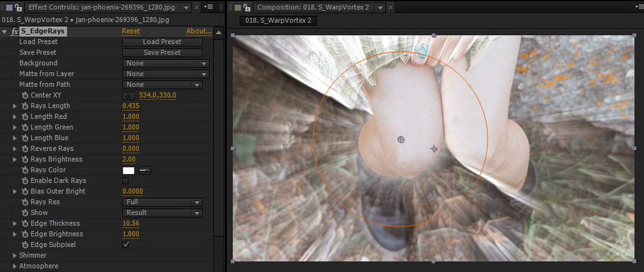Expand the Rays Length property
This screenshot has width=644, height=272.
click(x=15, y=106)
